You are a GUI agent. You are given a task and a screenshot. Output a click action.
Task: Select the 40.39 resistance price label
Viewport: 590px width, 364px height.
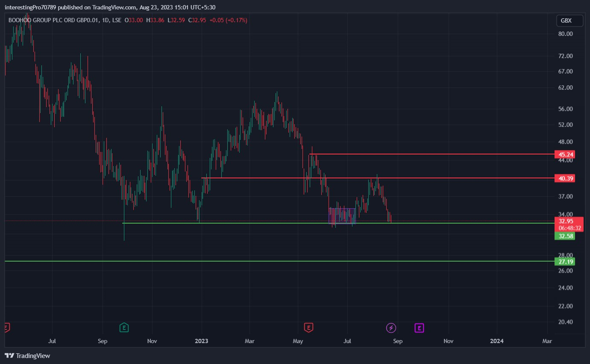564,178
